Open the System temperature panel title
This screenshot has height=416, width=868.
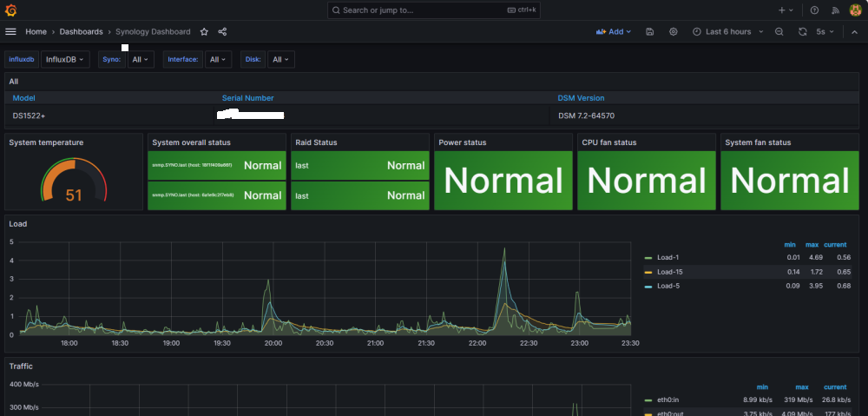[47, 142]
